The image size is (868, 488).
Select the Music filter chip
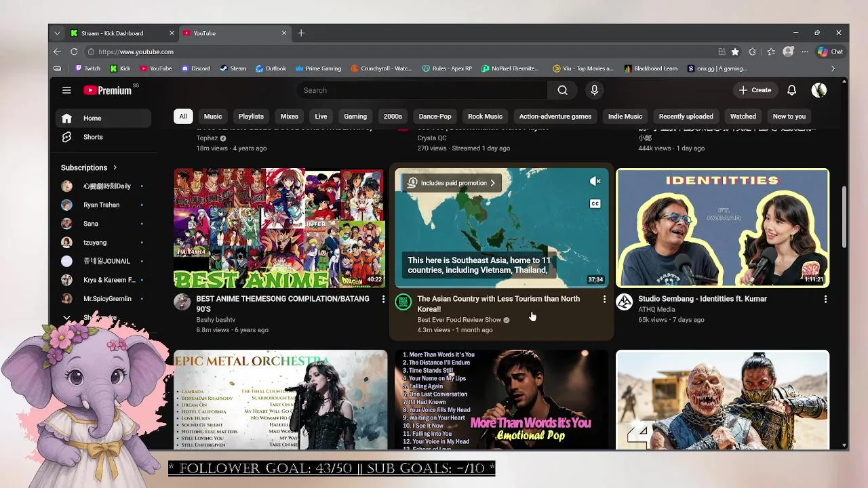coord(213,117)
